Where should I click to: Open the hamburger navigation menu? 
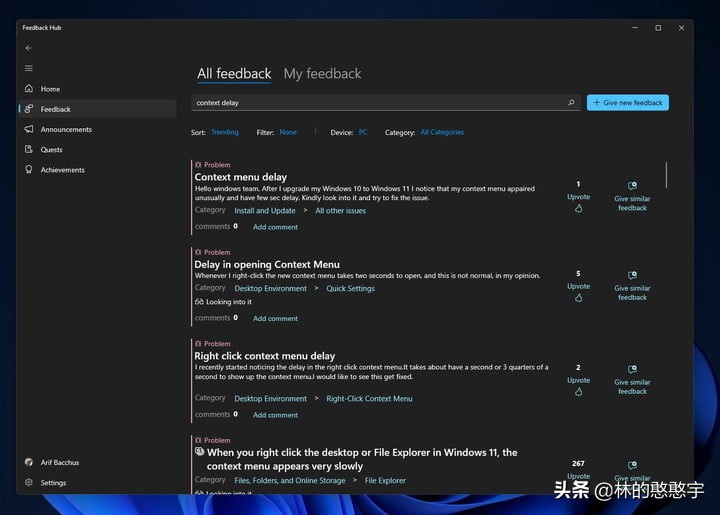[x=28, y=68]
